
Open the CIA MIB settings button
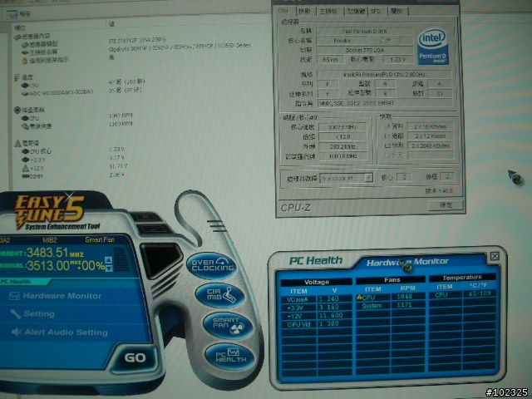(219, 295)
